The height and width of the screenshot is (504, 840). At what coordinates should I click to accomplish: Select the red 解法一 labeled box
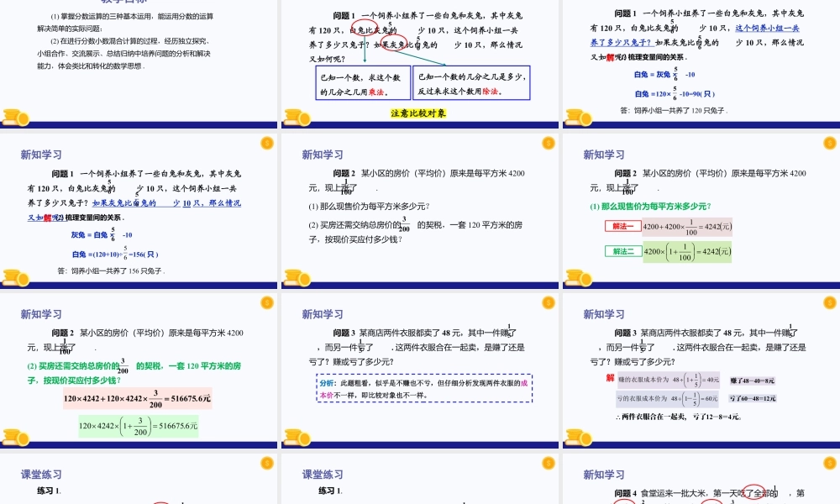(x=622, y=225)
